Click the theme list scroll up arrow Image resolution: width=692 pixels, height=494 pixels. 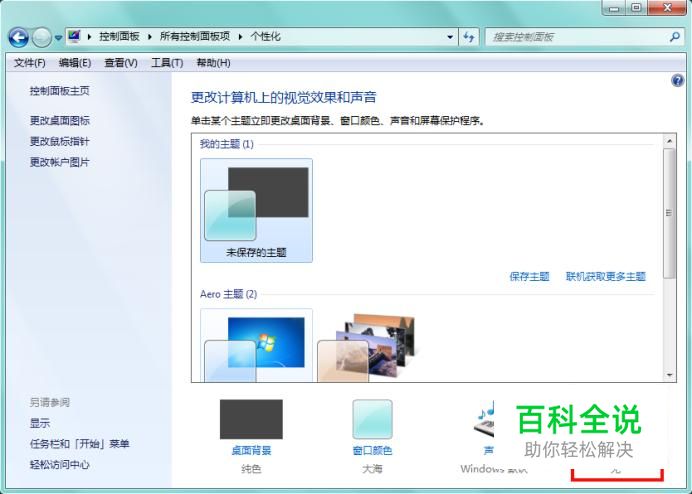[x=669, y=141]
